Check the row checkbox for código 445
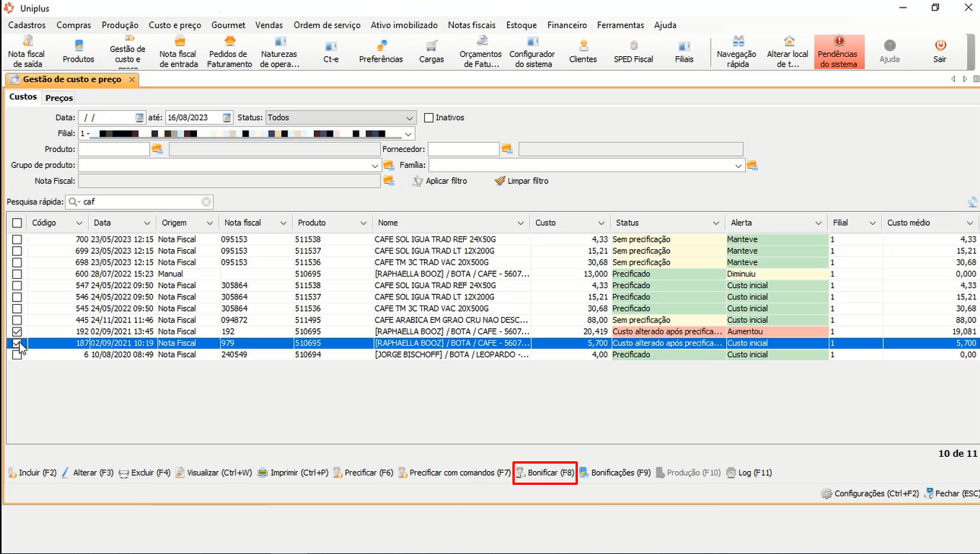 [x=17, y=320]
